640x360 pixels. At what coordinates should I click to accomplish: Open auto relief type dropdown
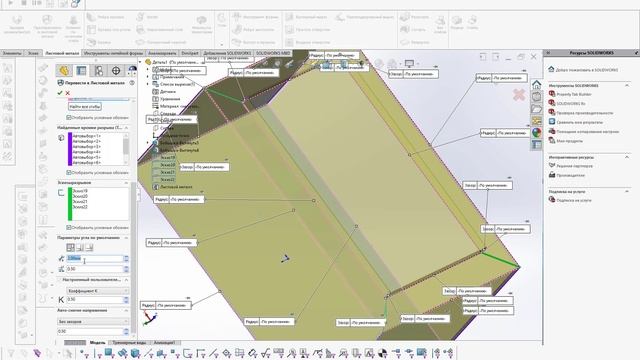pyautogui.click(x=93, y=322)
